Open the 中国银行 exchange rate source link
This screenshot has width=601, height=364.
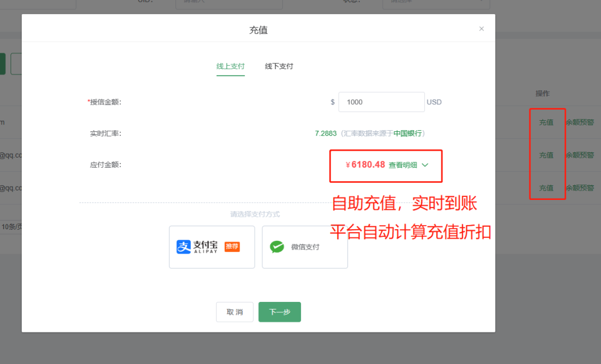point(407,134)
